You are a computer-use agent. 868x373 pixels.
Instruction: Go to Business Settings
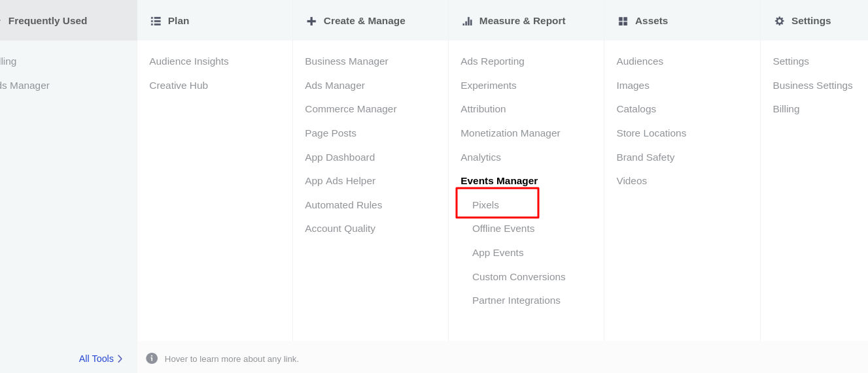(x=812, y=86)
